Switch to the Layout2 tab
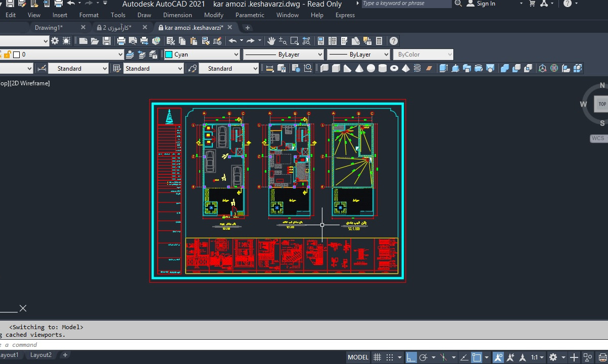Viewport: 608px width, 364px height. tap(41, 355)
